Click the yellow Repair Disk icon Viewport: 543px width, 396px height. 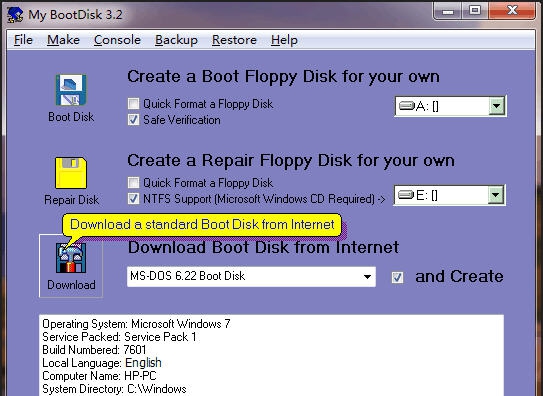71,173
